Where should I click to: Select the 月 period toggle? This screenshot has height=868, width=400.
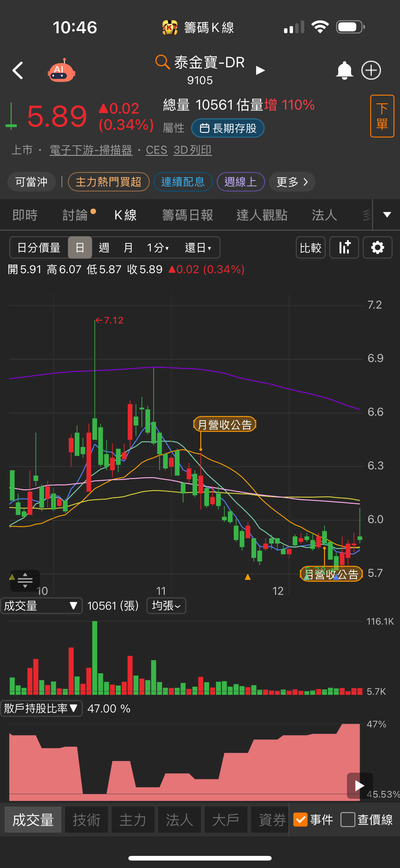128,248
